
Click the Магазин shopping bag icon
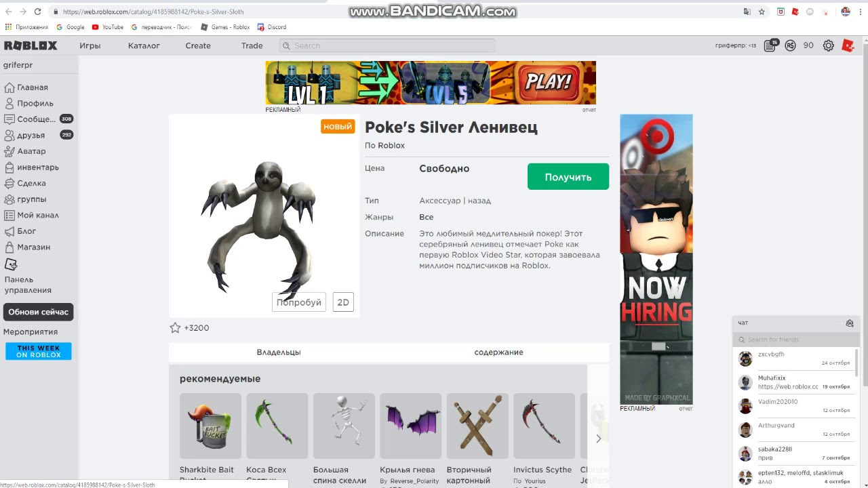coord(9,247)
